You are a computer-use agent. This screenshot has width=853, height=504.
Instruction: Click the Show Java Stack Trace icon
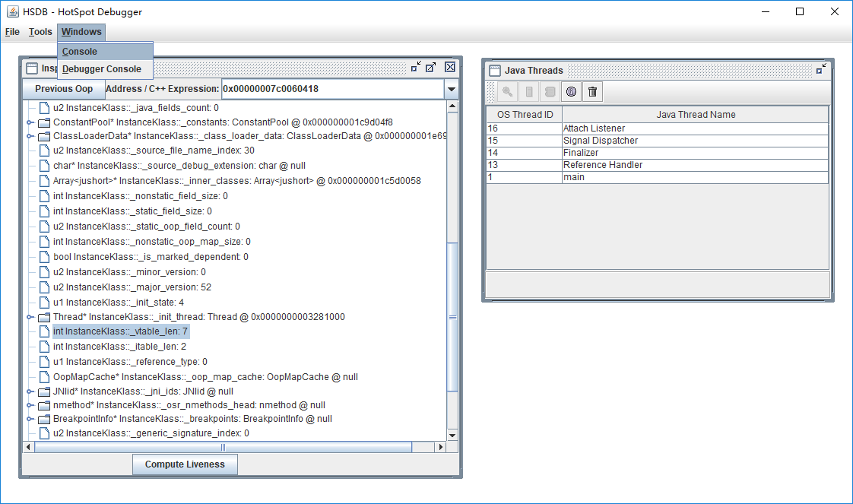coord(550,92)
